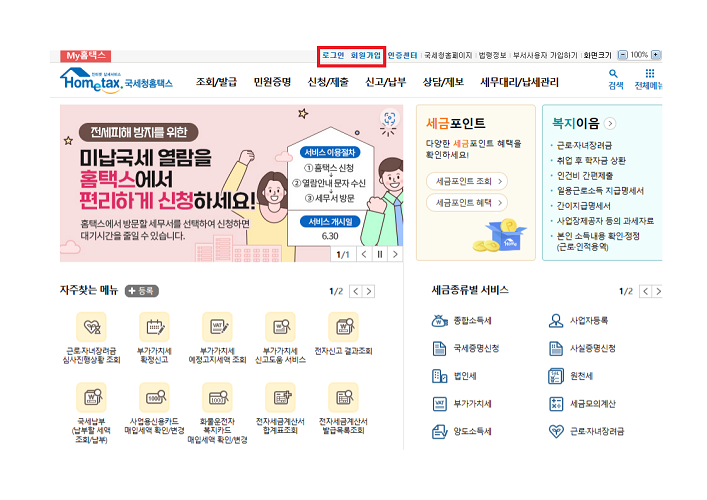Click the 미납국세 열람 banner image
707x500 pixels.
point(231,183)
